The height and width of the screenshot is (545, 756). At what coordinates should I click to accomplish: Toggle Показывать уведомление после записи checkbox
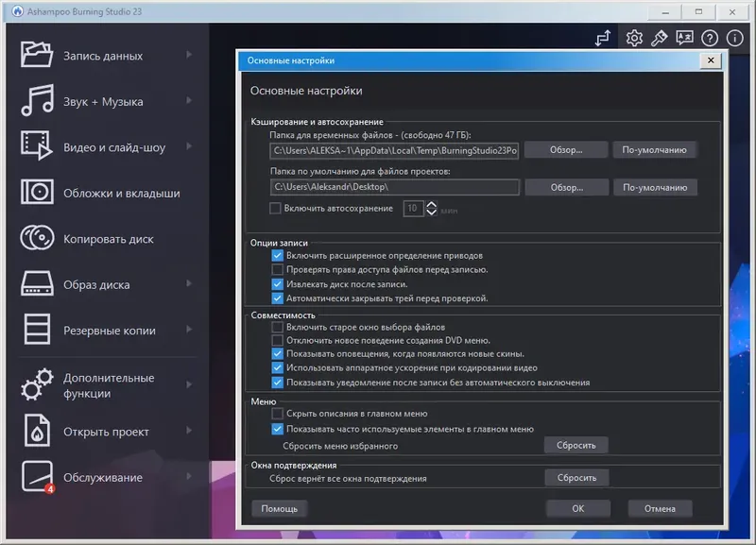coord(277,383)
